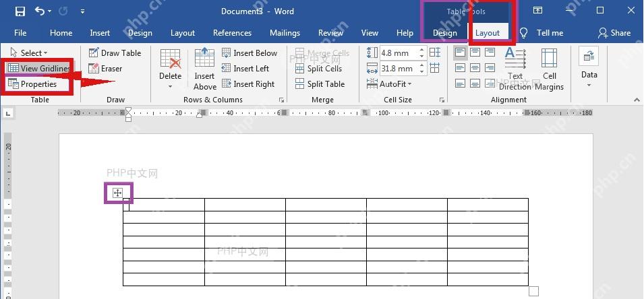The image size is (644, 299).
Task: Activate the Draw Table tool
Action: click(x=115, y=53)
